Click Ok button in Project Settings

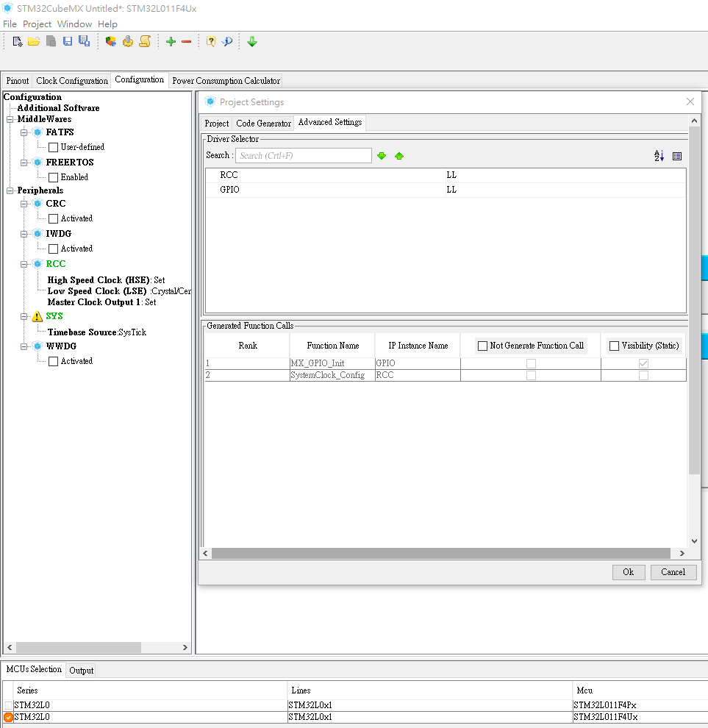628,572
